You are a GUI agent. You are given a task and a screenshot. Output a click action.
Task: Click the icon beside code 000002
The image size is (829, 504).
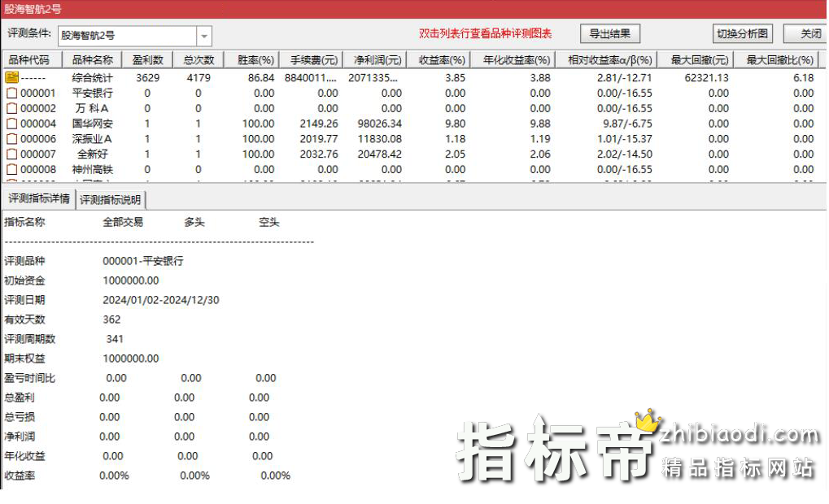[11, 108]
